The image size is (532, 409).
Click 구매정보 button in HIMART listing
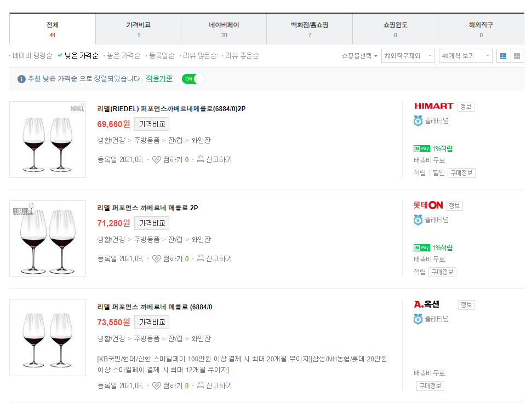pos(461,173)
